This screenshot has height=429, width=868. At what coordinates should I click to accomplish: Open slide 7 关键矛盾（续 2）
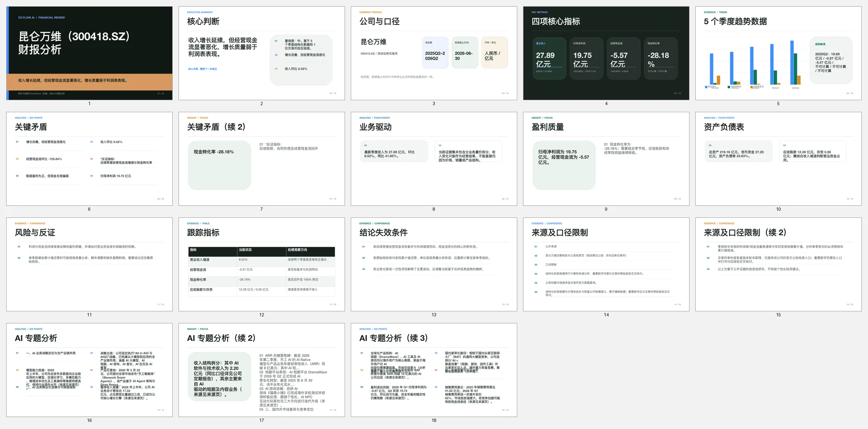point(262,159)
